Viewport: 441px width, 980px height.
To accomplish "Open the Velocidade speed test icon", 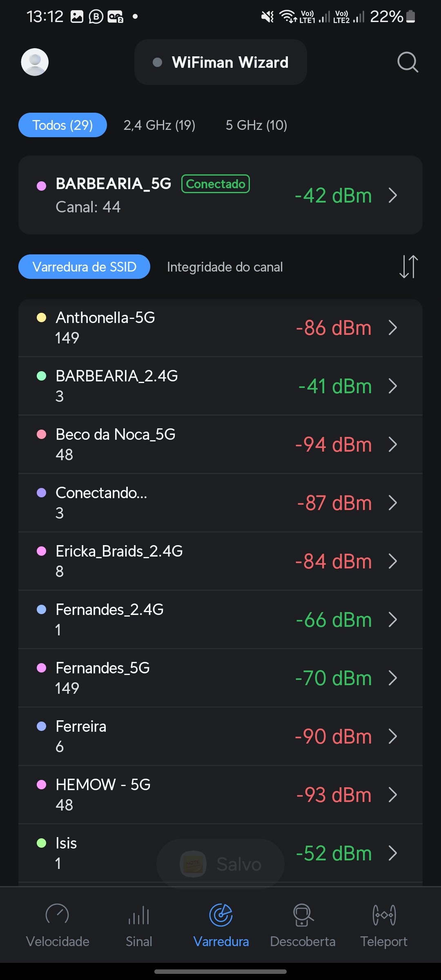I will click(57, 915).
